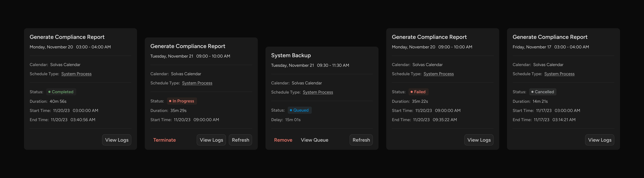Viewport: 644px width, 178px height.
Task: Click the gray Cancelled status dot
Action: (533, 92)
